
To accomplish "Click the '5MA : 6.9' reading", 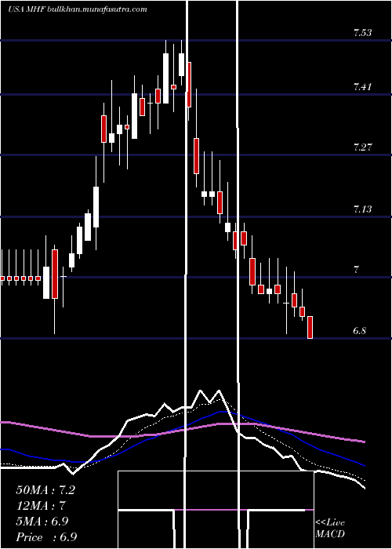I will tap(42, 522).
